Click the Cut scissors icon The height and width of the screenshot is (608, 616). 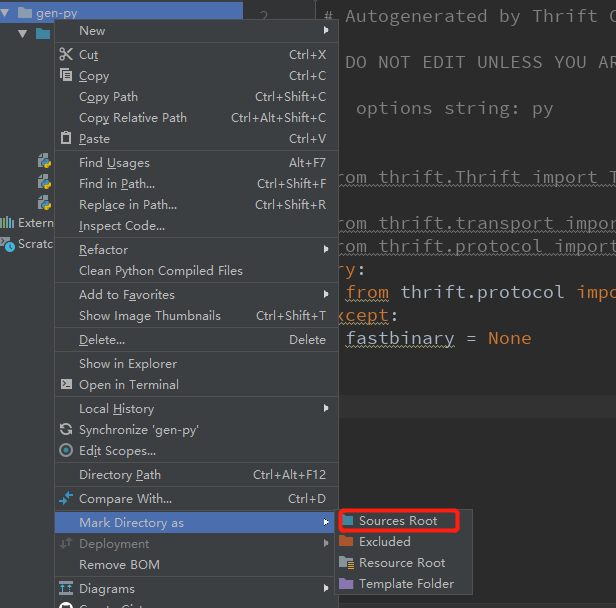pyautogui.click(x=66, y=54)
